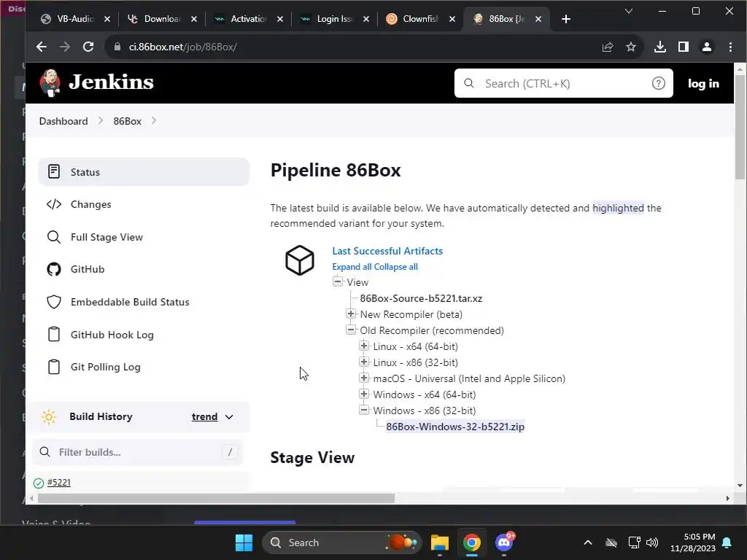Collapse Windows - x86 (32-bit) node
Screen dimensions: 747x560
coord(364,410)
